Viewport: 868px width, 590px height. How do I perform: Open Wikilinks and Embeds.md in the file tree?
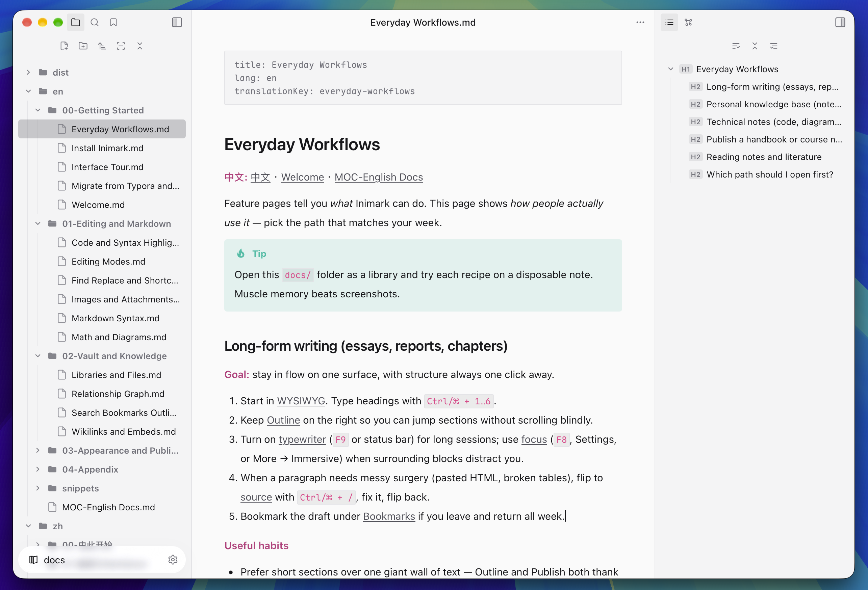coord(102,431)
